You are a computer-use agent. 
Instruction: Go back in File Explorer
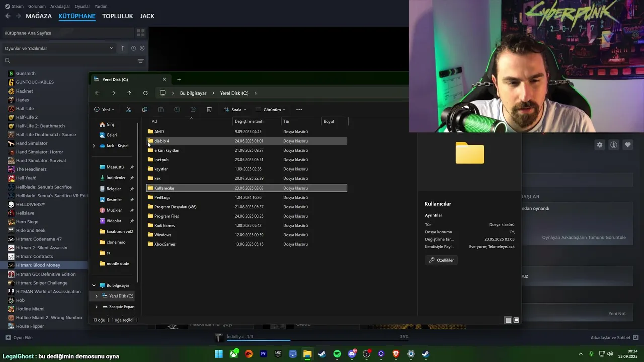pos(97,93)
